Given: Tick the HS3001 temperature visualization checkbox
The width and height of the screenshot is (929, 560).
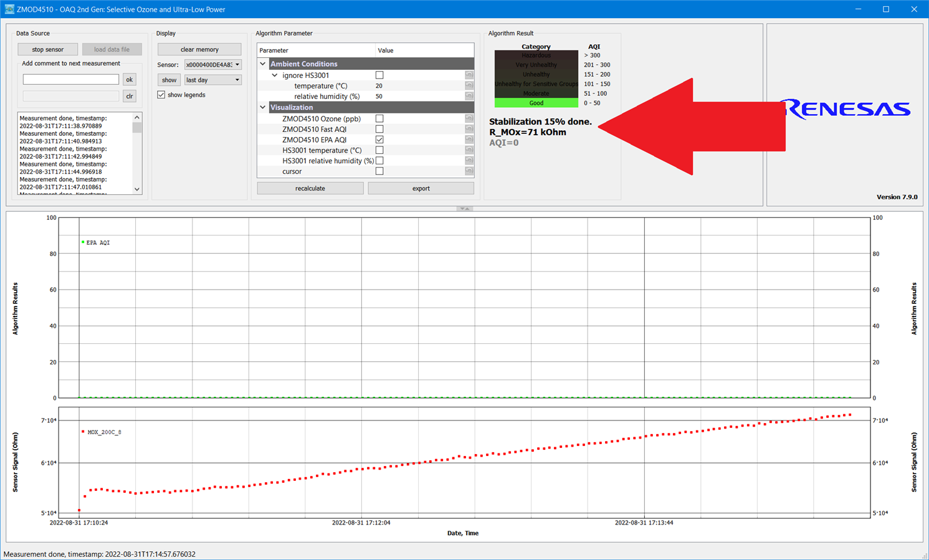Looking at the screenshot, I should tap(379, 150).
